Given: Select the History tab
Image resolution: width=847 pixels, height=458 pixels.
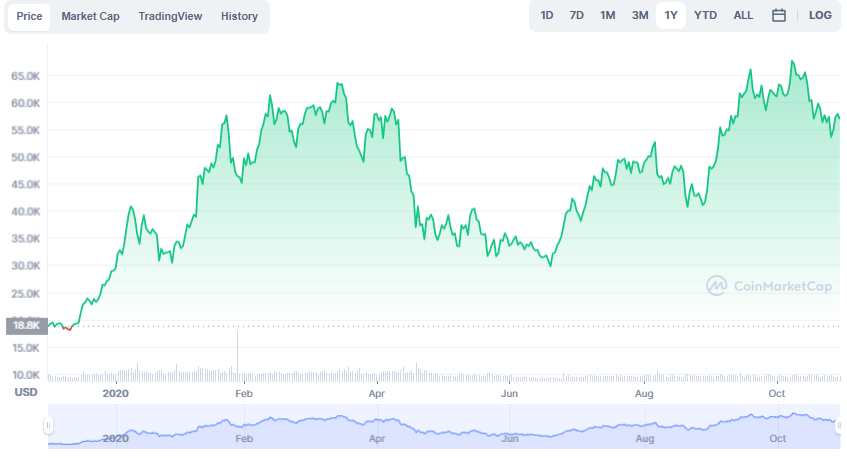Looking at the screenshot, I should click(x=239, y=16).
